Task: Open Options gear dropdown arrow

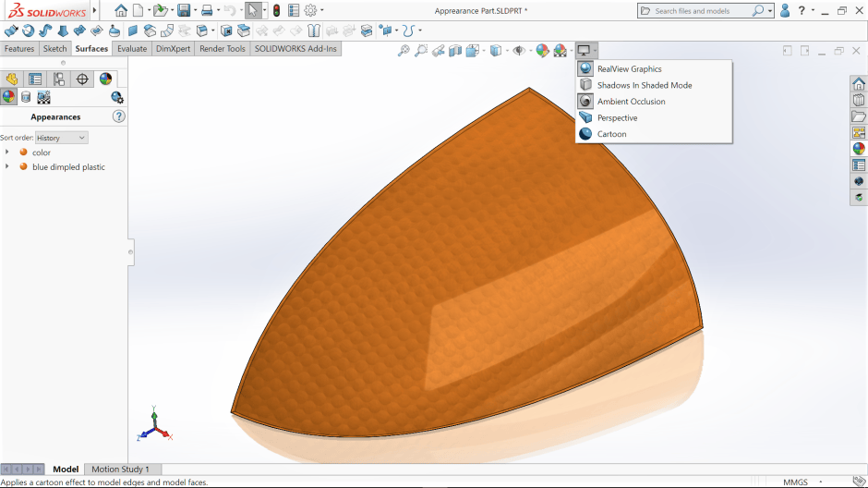Action: point(322,10)
